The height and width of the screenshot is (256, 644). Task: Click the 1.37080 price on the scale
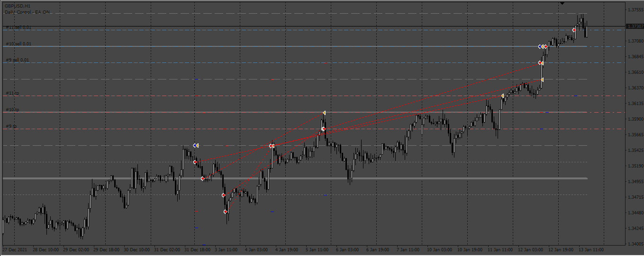click(x=635, y=41)
